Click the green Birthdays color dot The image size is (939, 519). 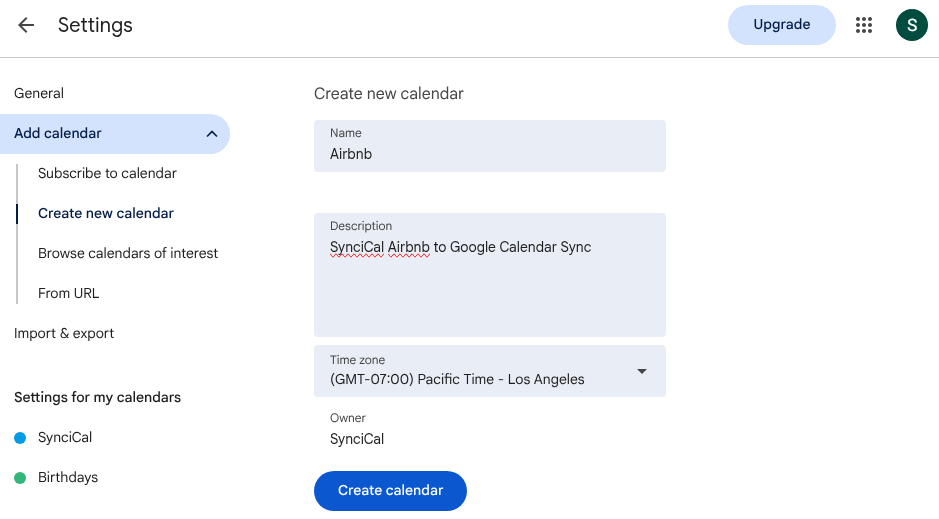(x=20, y=478)
